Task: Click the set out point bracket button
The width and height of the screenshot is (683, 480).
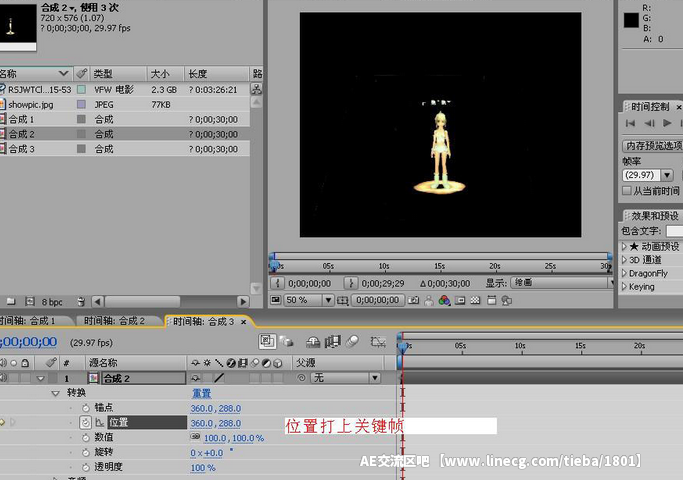Action: pos(351,284)
